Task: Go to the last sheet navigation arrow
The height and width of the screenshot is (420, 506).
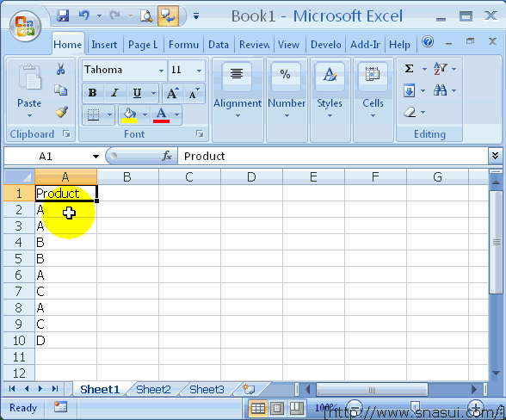Action: [x=55, y=389]
